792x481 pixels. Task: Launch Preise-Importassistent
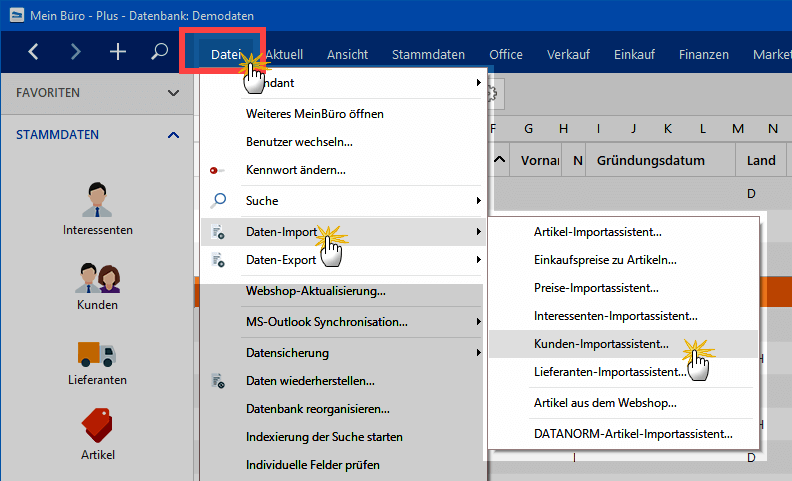623,288
